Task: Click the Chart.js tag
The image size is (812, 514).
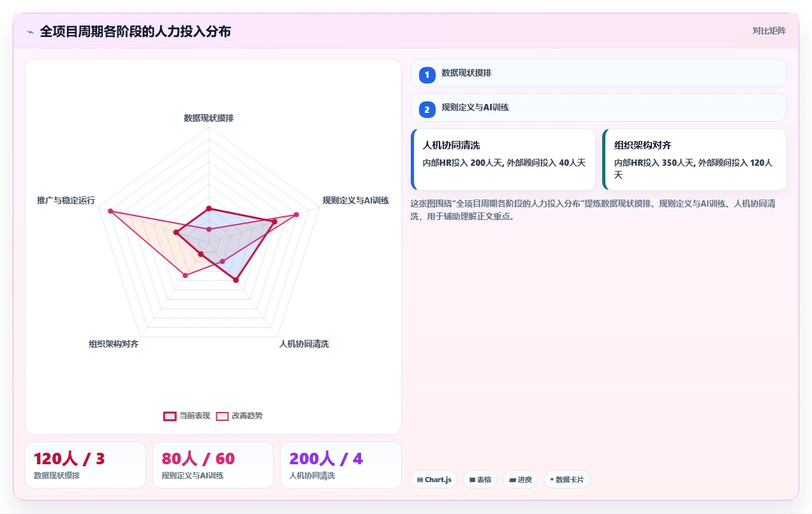Action: (x=434, y=480)
